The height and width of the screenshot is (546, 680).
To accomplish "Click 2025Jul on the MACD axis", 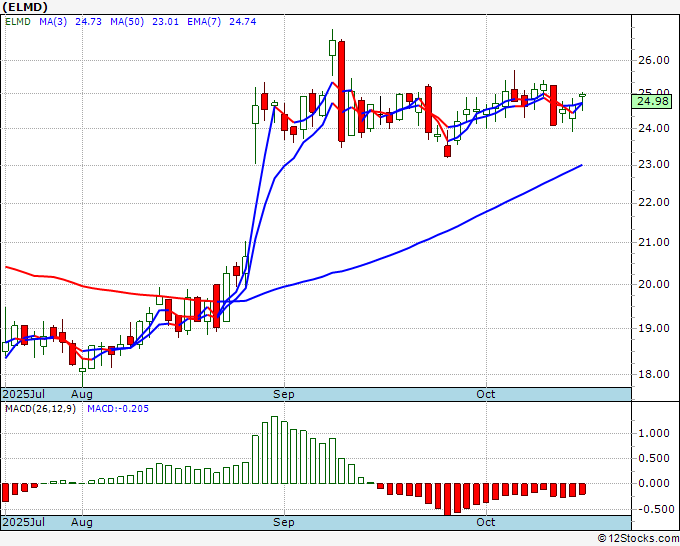I will 24,522.
